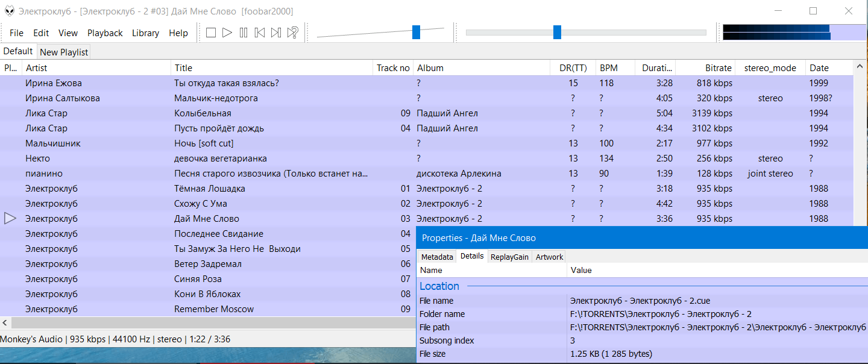Image resolution: width=868 pixels, height=364 pixels.
Task: Open the Library menu
Action: point(145,33)
